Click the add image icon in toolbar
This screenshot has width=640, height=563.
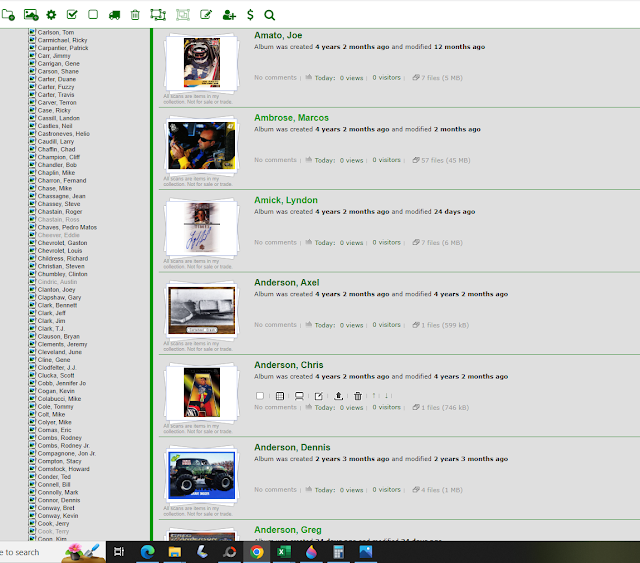(31, 15)
